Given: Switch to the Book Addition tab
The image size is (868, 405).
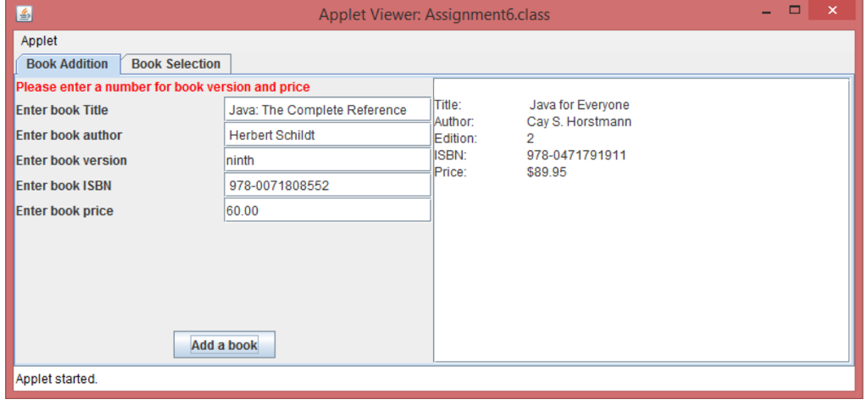Looking at the screenshot, I should coord(68,64).
